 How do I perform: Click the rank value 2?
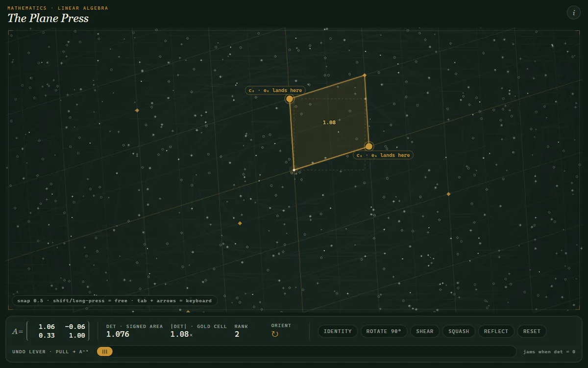(x=237, y=334)
